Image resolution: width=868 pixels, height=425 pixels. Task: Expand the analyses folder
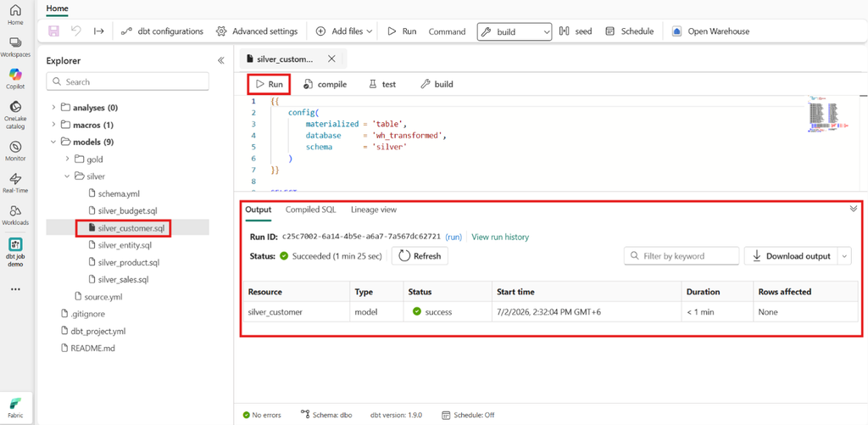coord(53,108)
